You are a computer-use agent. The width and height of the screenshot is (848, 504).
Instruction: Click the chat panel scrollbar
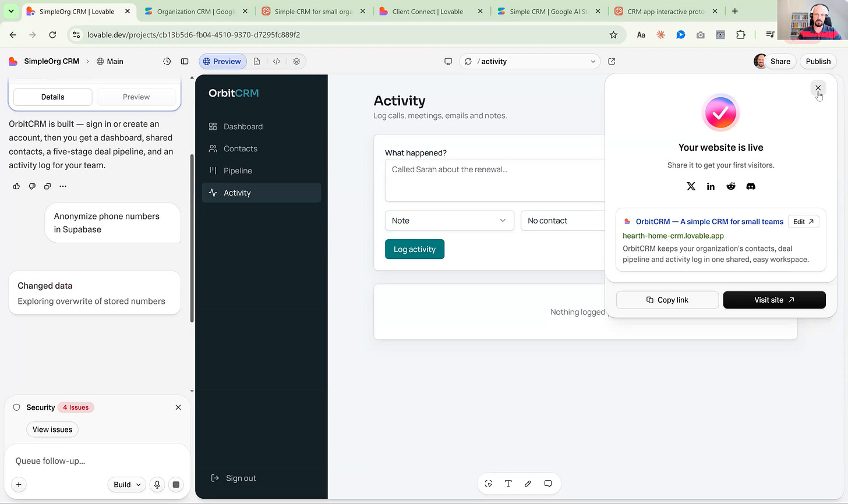(x=192, y=239)
